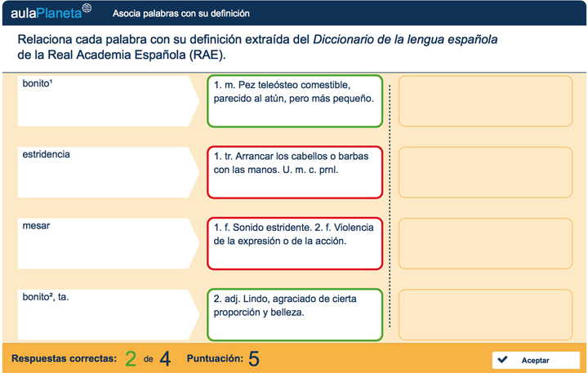Click the Puntuación score value 5
588x373 pixels.
[x=254, y=358]
